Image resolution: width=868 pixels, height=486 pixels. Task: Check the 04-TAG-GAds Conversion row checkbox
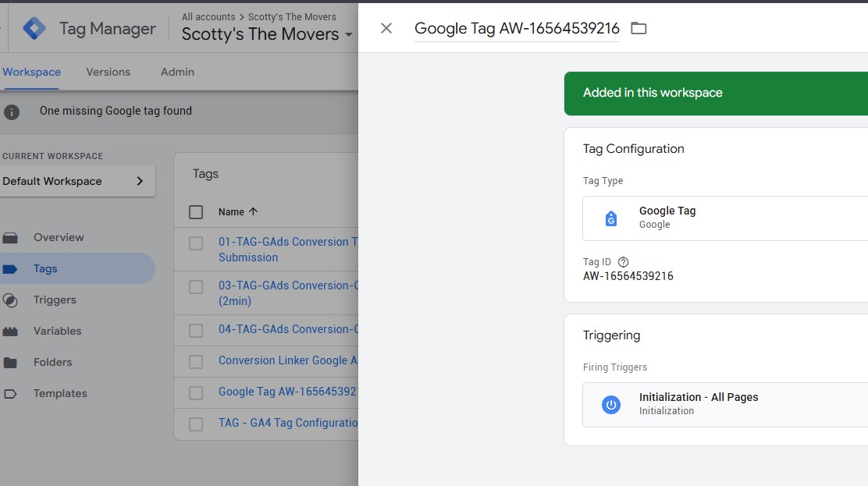click(196, 331)
